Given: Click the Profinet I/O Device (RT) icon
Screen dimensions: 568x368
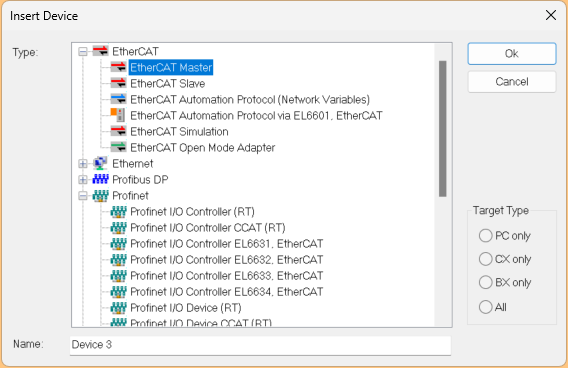Looking at the screenshot, I should tap(118, 308).
